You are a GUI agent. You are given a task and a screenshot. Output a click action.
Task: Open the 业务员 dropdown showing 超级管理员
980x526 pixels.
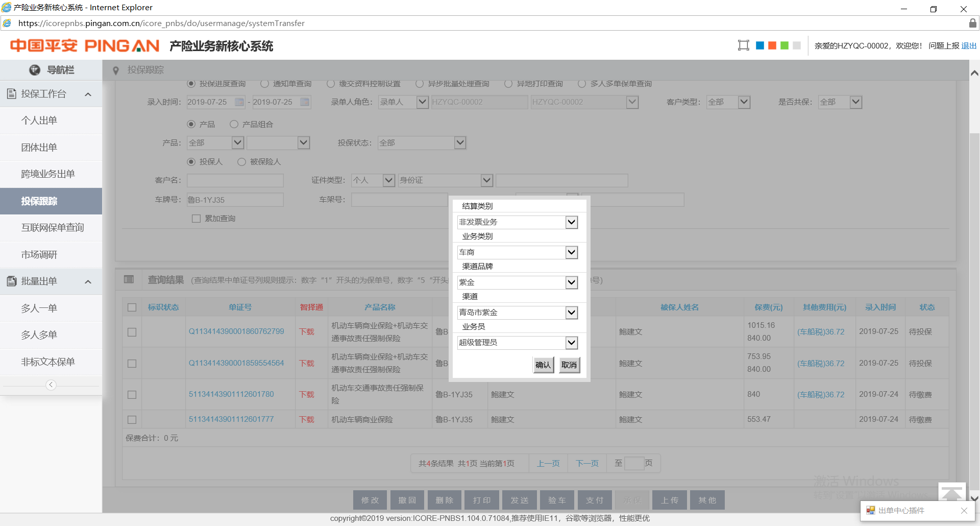571,343
